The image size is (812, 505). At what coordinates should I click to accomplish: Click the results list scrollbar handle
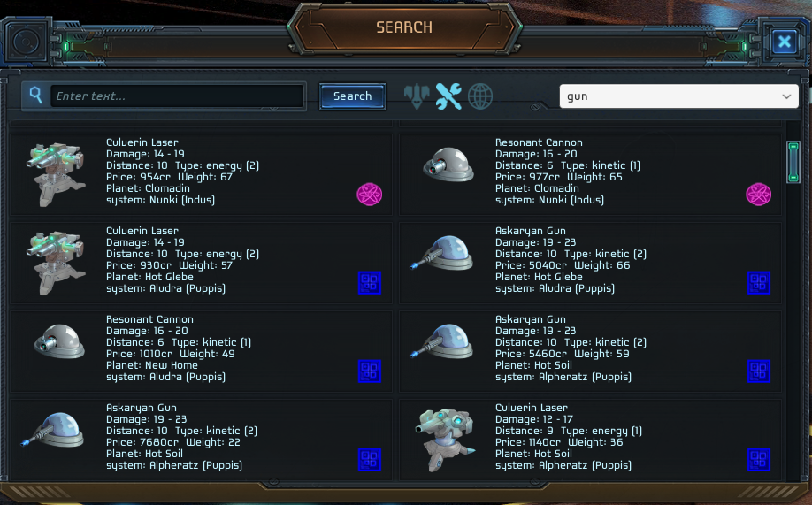tap(793, 162)
